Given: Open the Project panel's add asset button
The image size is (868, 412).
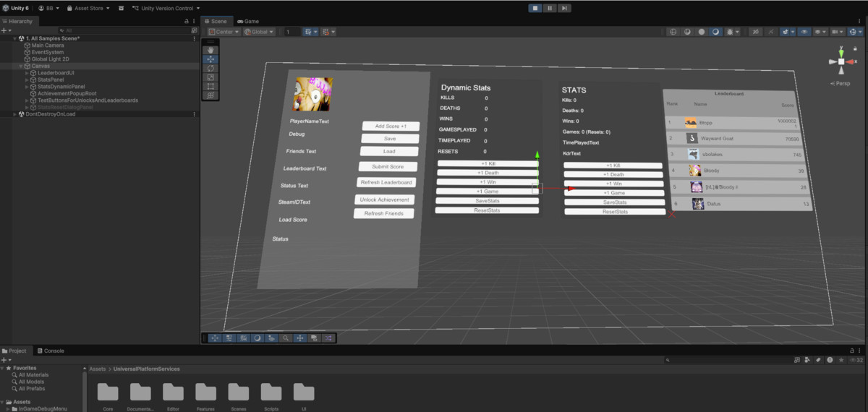Looking at the screenshot, I should 6,360.
